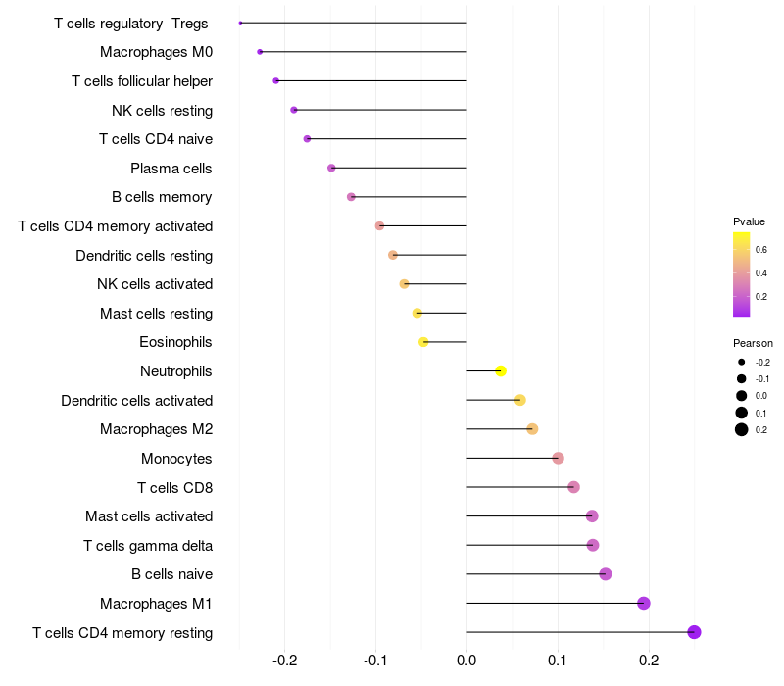Select the Macrophages M0 data point

(260, 52)
